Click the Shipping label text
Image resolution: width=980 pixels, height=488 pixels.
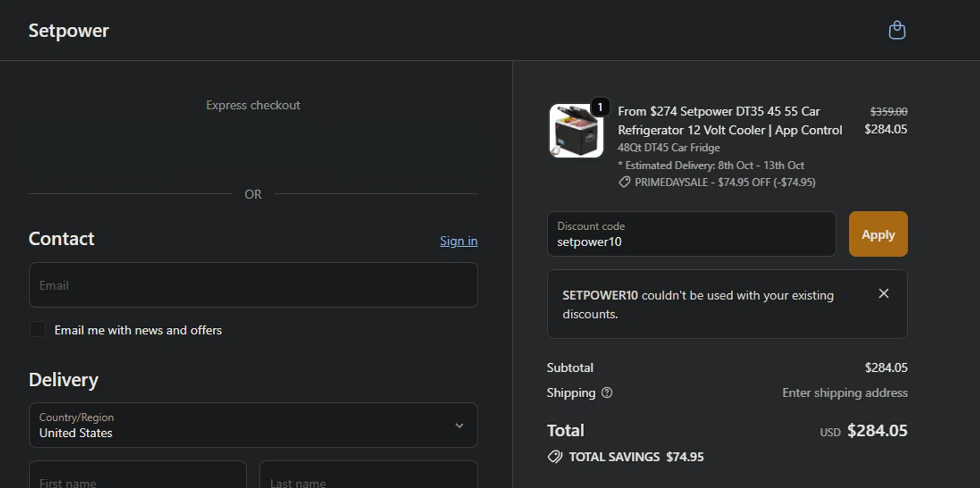tap(571, 393)
